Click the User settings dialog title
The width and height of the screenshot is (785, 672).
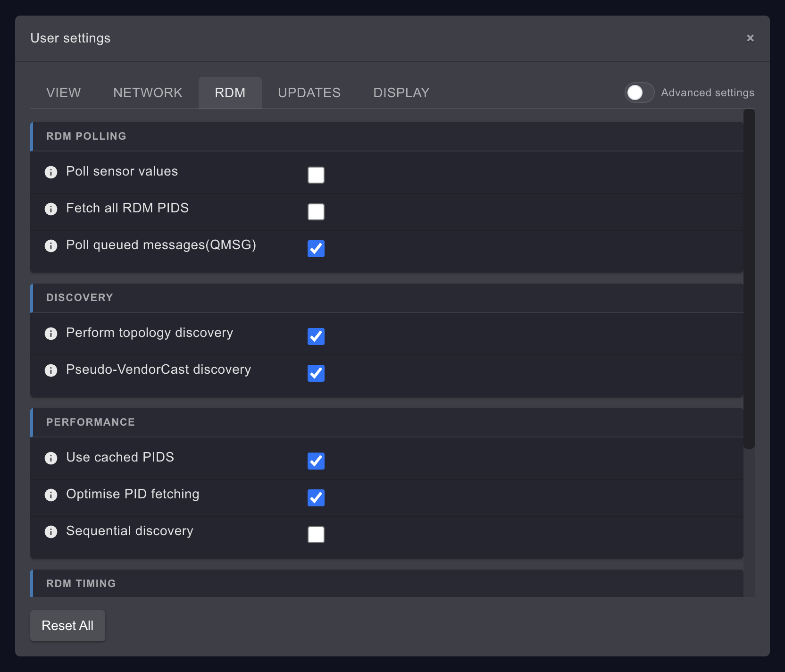[70, 38]
